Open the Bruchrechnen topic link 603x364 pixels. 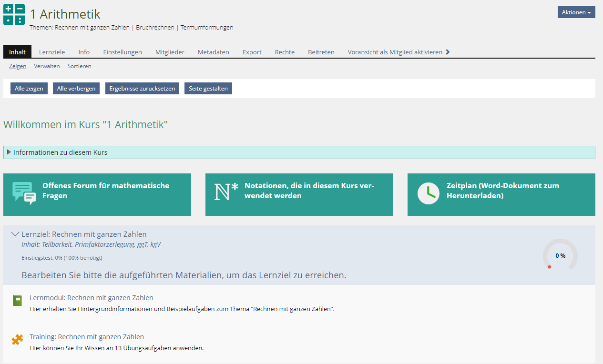[154, 27]
